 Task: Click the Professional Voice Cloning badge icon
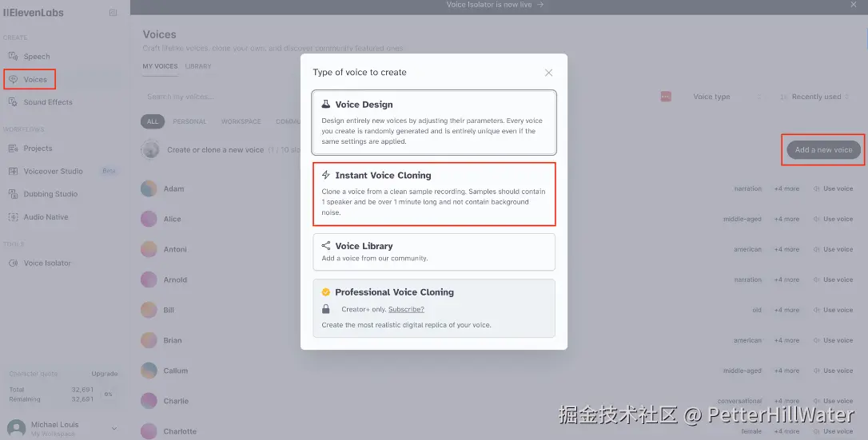(x=326, y=291)
